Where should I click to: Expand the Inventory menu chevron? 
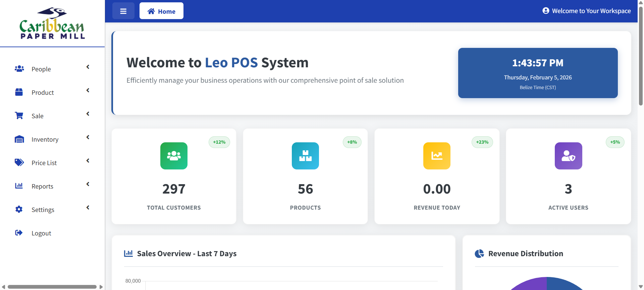tap(88, 137)
